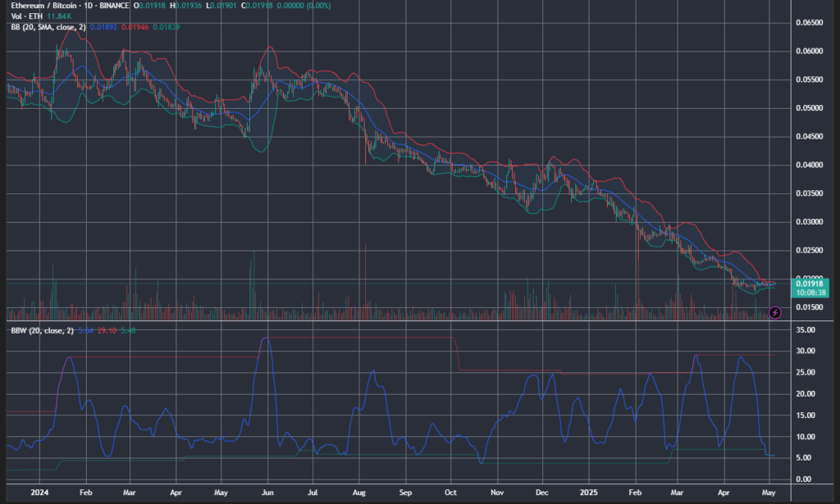
Task: Click the 2025 label on the time axis
Action: 588,493
